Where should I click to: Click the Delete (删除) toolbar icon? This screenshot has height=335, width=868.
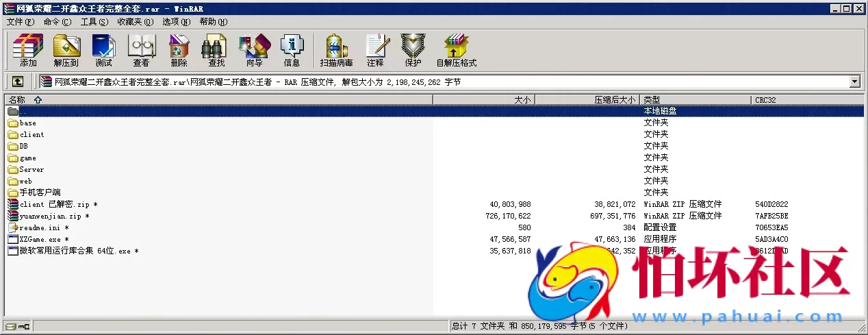click(179, 51)
